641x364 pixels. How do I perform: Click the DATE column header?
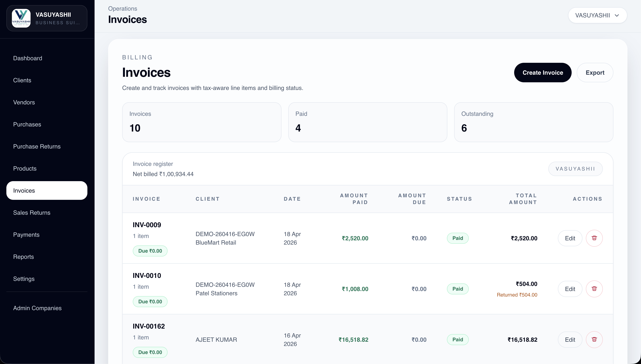292,199
